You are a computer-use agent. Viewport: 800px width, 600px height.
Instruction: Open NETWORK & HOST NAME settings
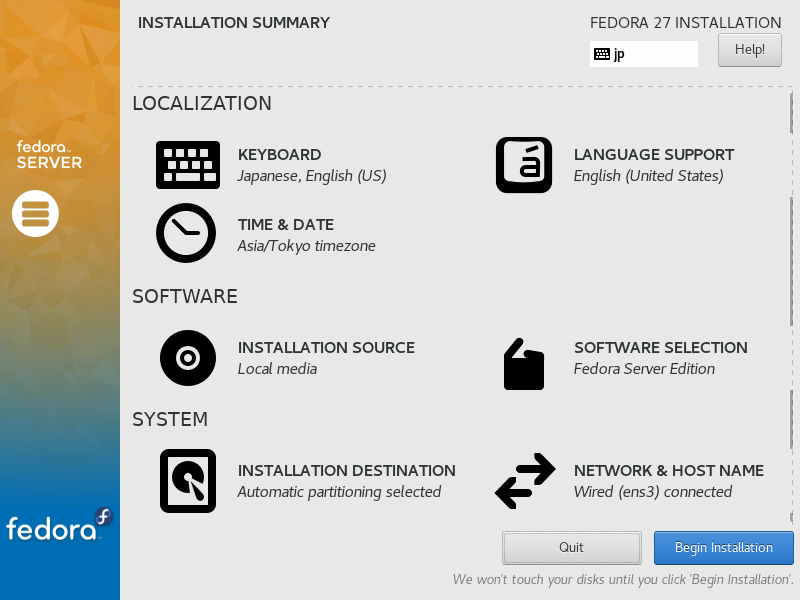[x=669, y=470]
